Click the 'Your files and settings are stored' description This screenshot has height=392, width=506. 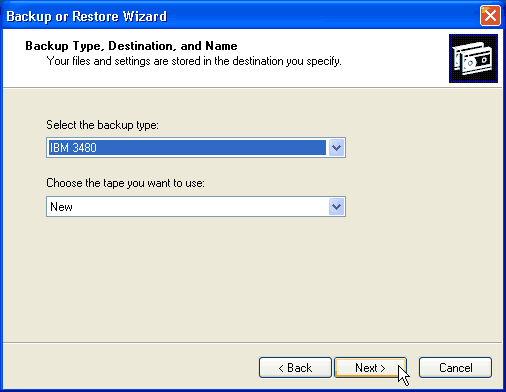point(194,61)
